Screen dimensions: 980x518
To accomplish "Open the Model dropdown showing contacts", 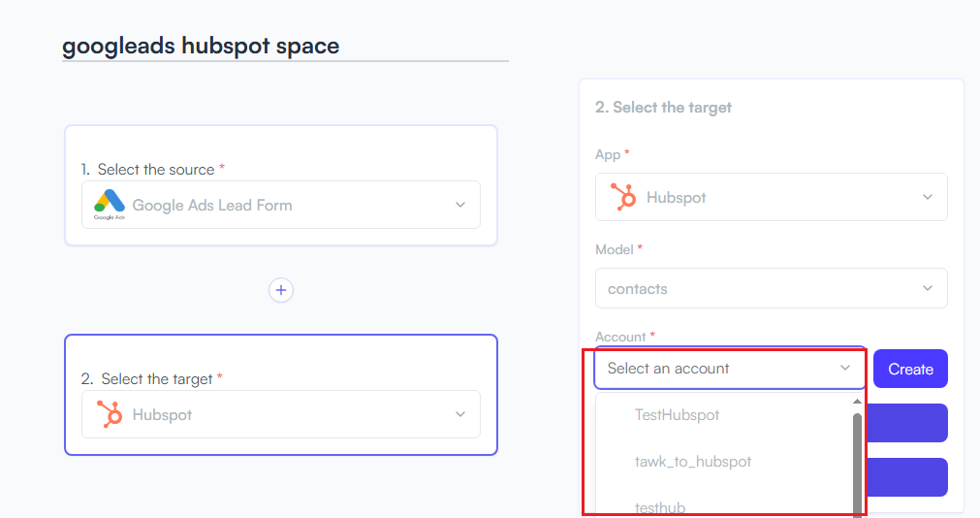I will point(772,288).
